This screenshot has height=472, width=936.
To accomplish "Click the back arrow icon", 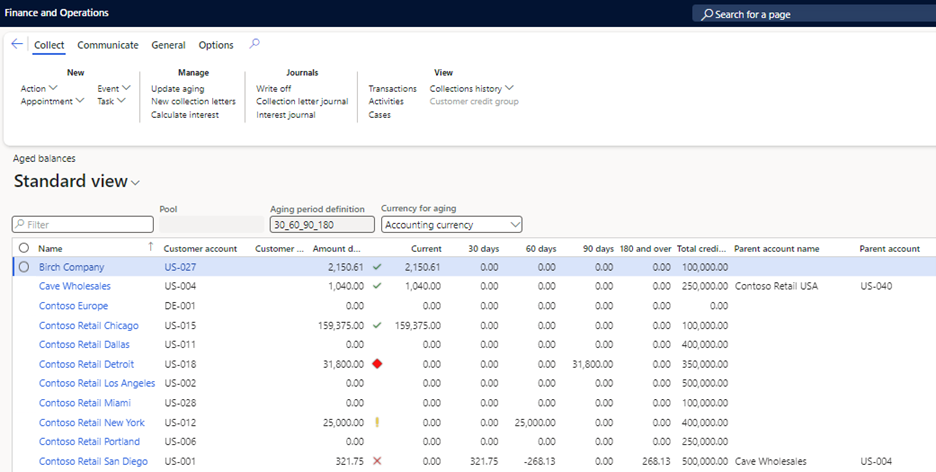I will [x=17, y=44].
